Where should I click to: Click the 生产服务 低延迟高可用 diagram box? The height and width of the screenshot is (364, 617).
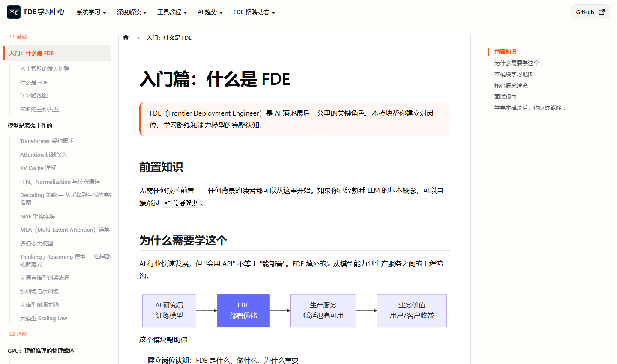pos(323,310)
